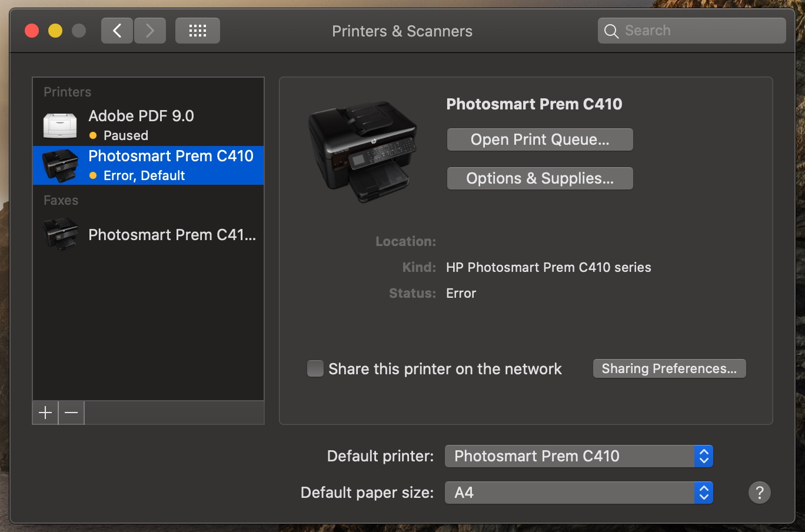The height and width of the screenshot is (532, 805).
Task: Open help with the question mark
Action: coord(759,492)
